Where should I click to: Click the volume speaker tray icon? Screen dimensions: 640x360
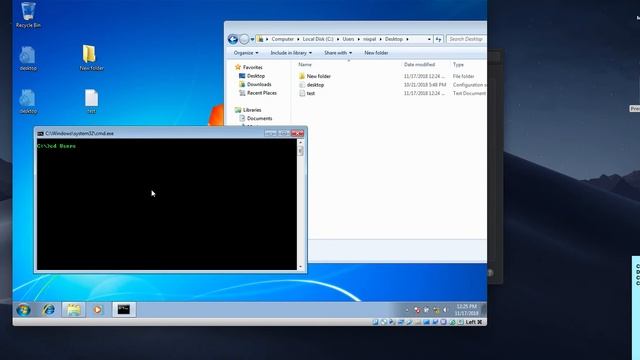[445, 310]
